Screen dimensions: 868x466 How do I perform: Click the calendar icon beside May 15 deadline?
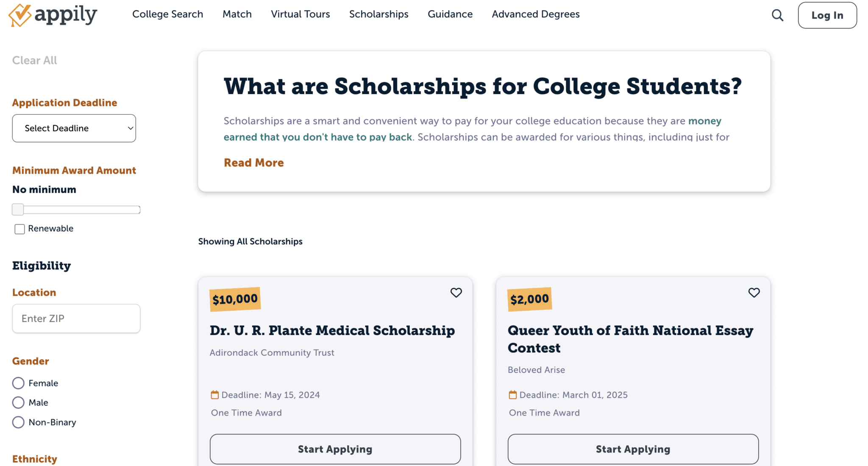[x=214, y=394]
